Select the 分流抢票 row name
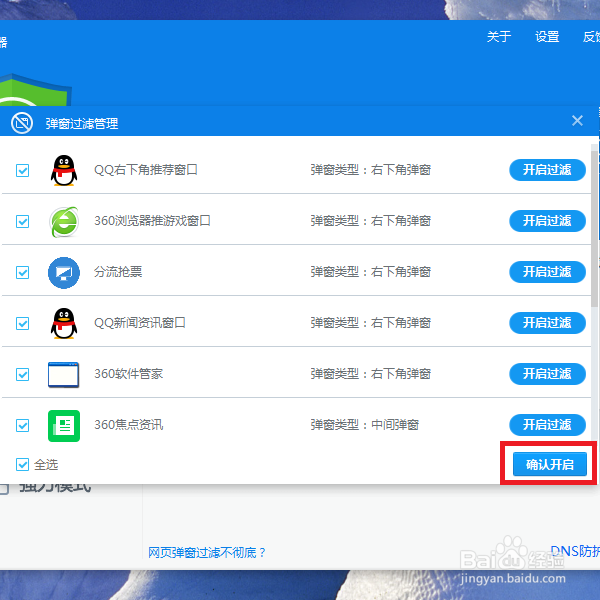 pos(118,272)
